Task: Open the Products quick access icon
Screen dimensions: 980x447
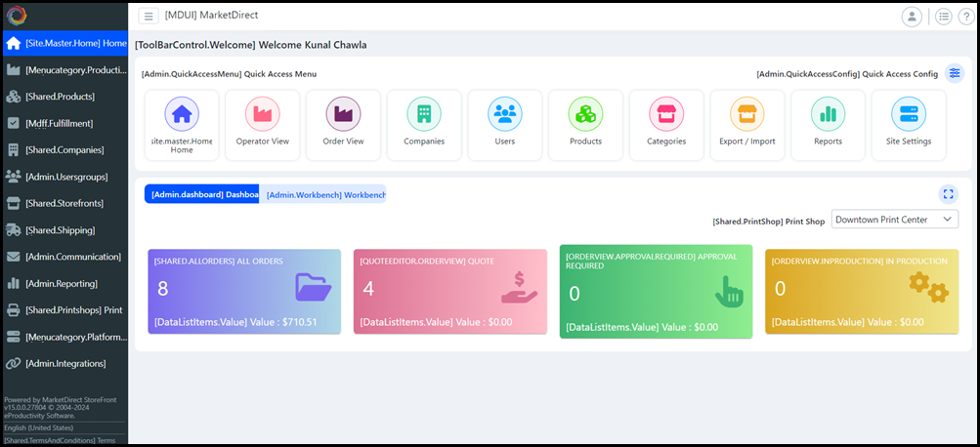Action: click(585, 115)
